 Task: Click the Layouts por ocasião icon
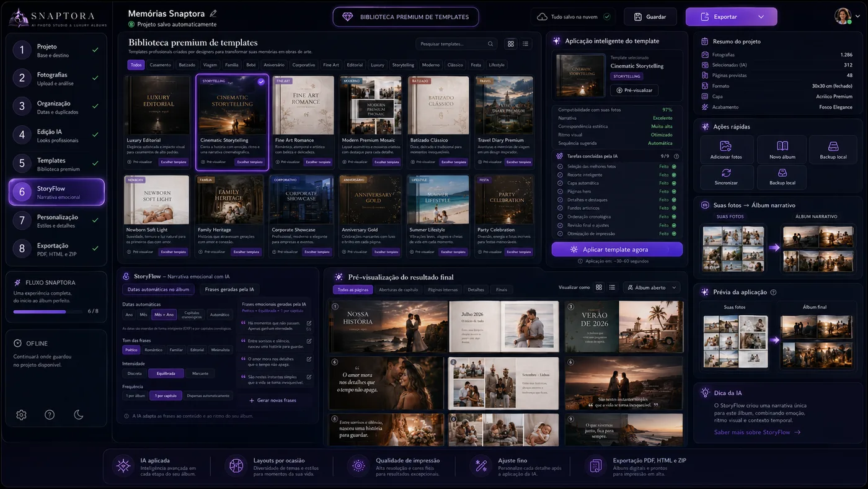(x=236, y=465)
